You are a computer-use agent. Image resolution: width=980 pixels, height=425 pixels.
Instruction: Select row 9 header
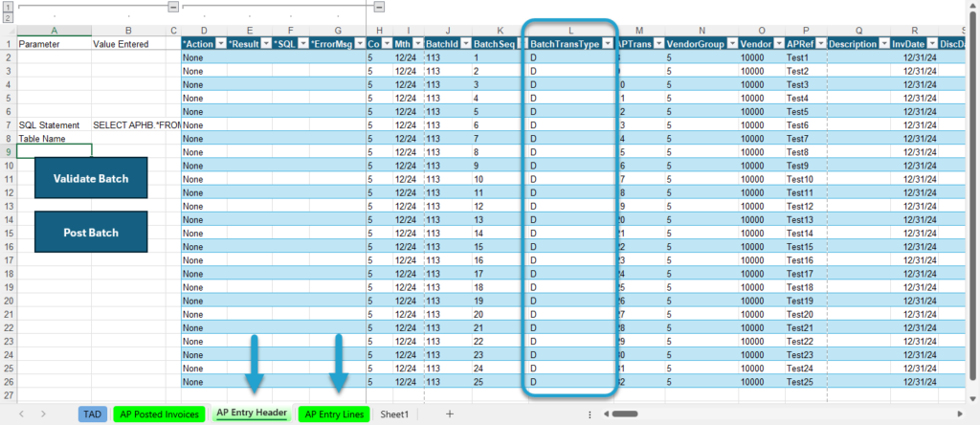point(8,151)
